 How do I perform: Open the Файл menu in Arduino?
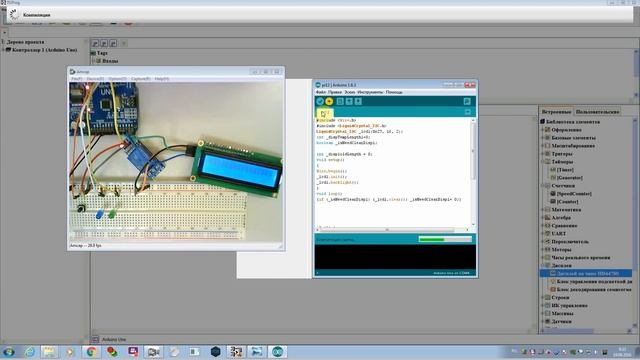pyautogui.click(x=321, y=92)
